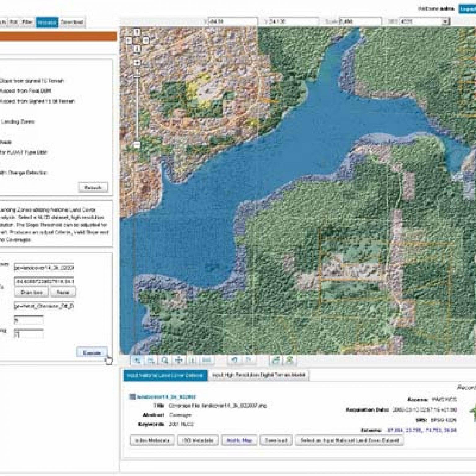
Task: Click the Refresh button
Action: (93, 187)
